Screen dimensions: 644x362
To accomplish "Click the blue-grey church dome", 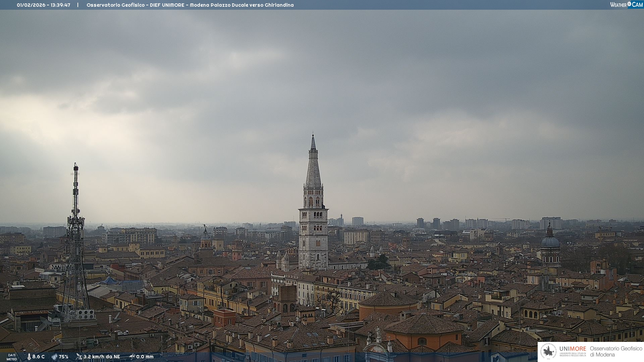I will click(x=550, y=241).
